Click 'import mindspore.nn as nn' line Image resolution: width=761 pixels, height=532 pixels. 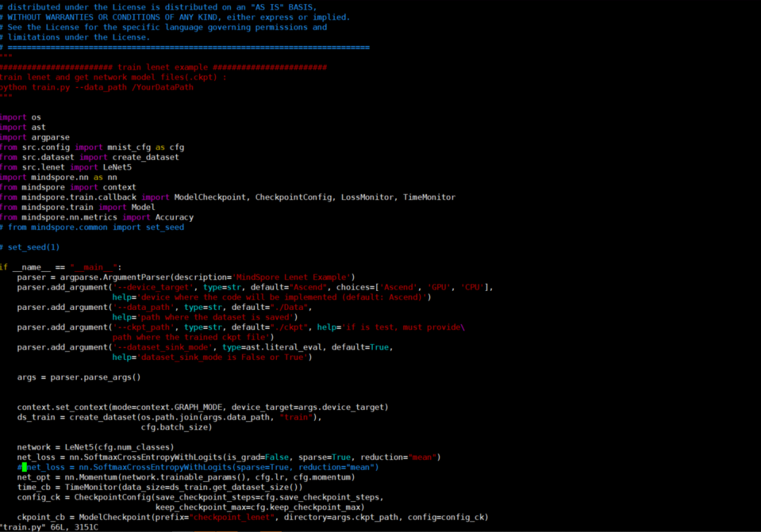(58, 177)
